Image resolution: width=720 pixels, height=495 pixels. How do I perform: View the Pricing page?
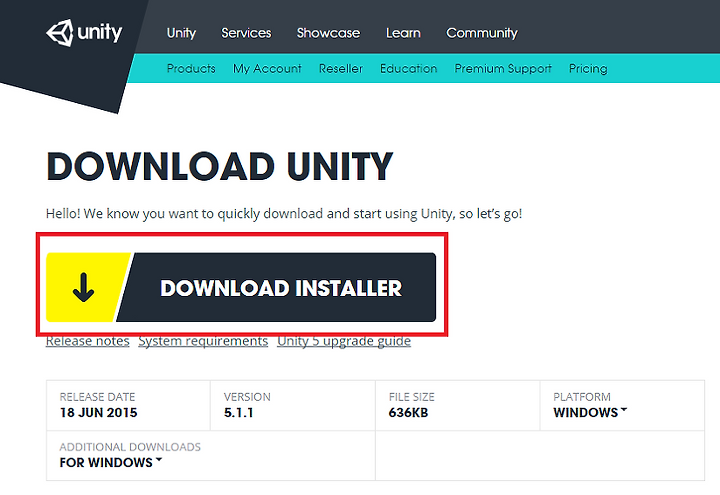588,68
